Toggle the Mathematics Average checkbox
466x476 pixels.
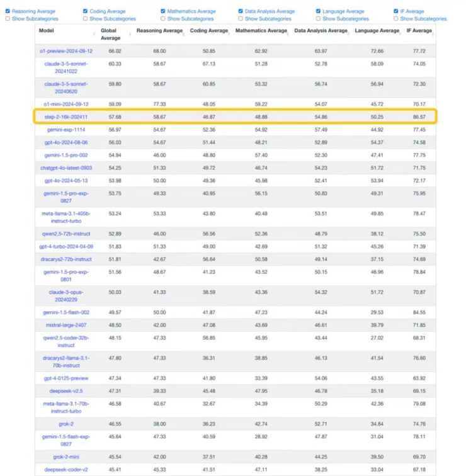click(163, 11)
